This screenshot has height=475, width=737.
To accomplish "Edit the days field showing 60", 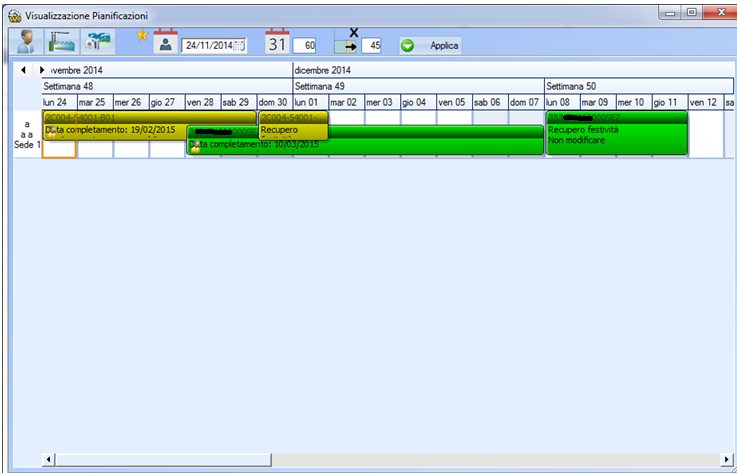I will click(x=304, y=46).
